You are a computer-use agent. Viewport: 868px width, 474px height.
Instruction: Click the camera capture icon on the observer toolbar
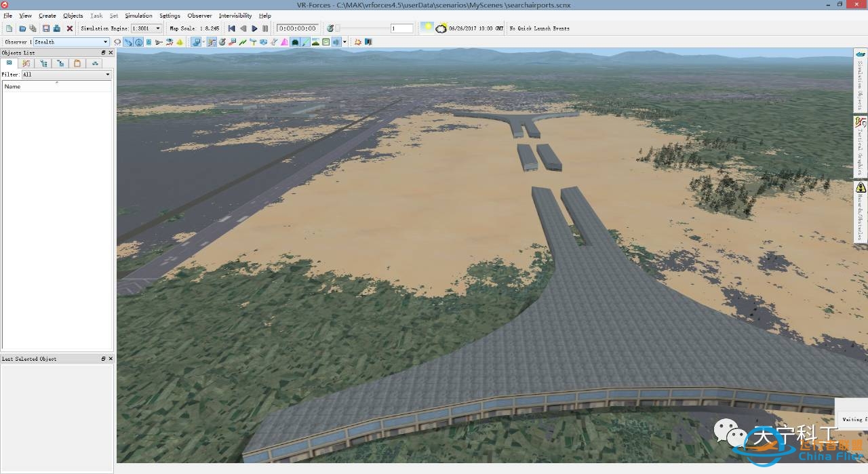tap(294, 41)
